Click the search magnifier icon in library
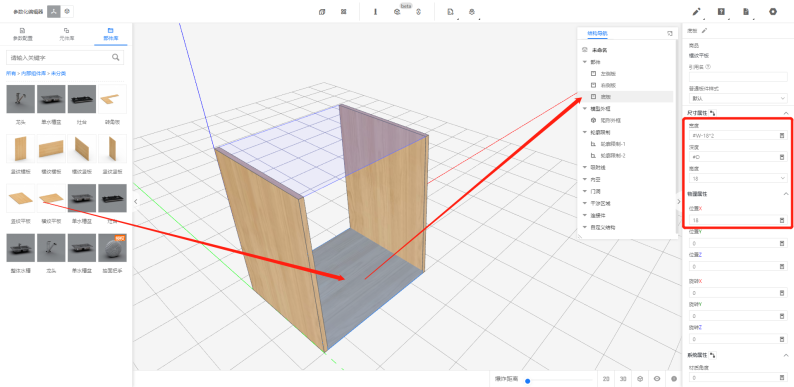Image resolution: width=794 pixels, height=387 pixels. [115, 57]
